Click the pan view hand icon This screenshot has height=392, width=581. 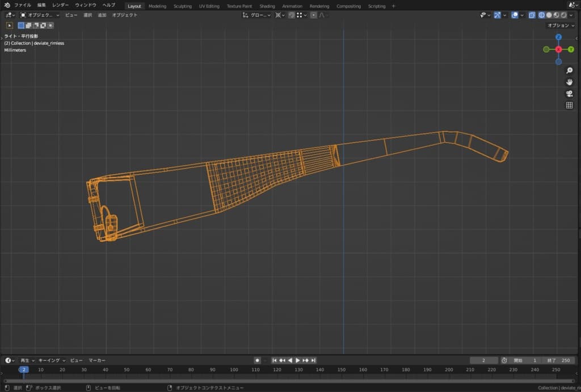569,82
